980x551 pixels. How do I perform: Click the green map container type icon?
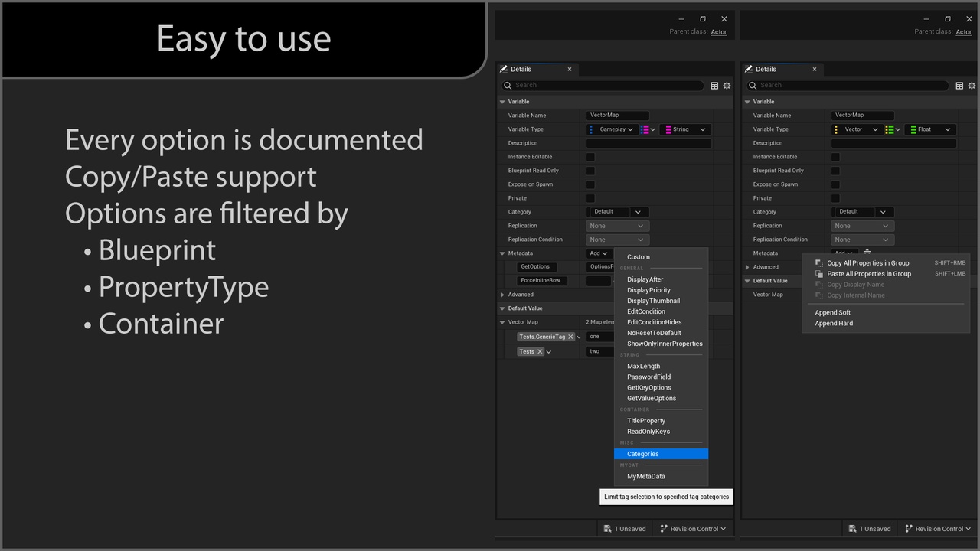tap(890, 129)
